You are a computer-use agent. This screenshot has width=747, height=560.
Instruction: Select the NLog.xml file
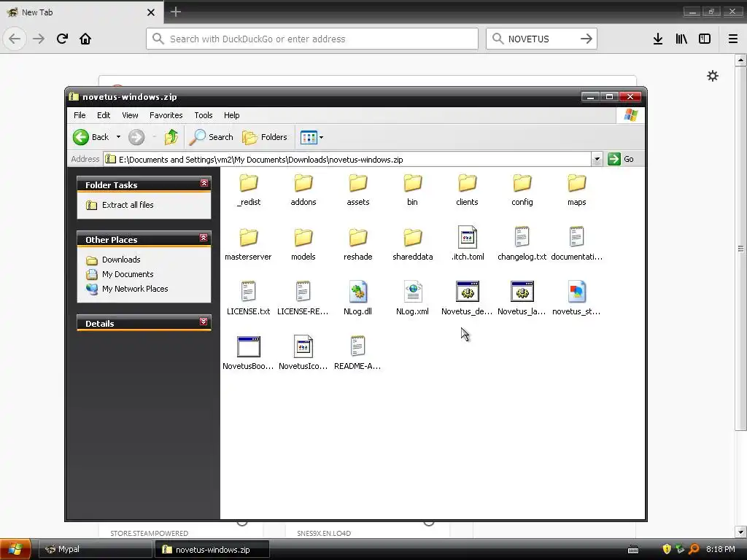pos(413,298)
